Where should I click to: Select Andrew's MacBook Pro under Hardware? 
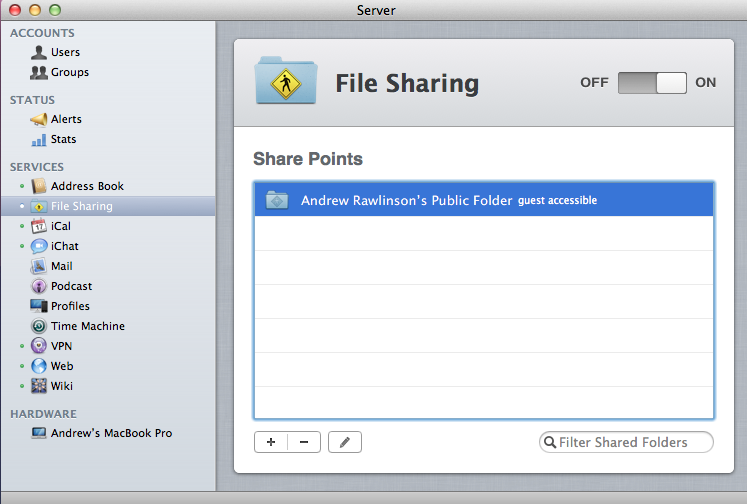(111, 433)
